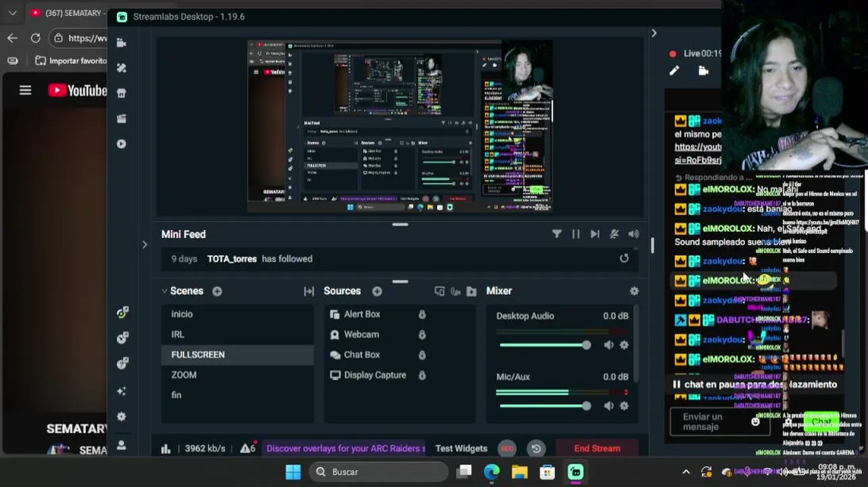The width and height of the screenshot is (868, 487).
Task: Filter the Mini Feed events
Action: (556, 234)
